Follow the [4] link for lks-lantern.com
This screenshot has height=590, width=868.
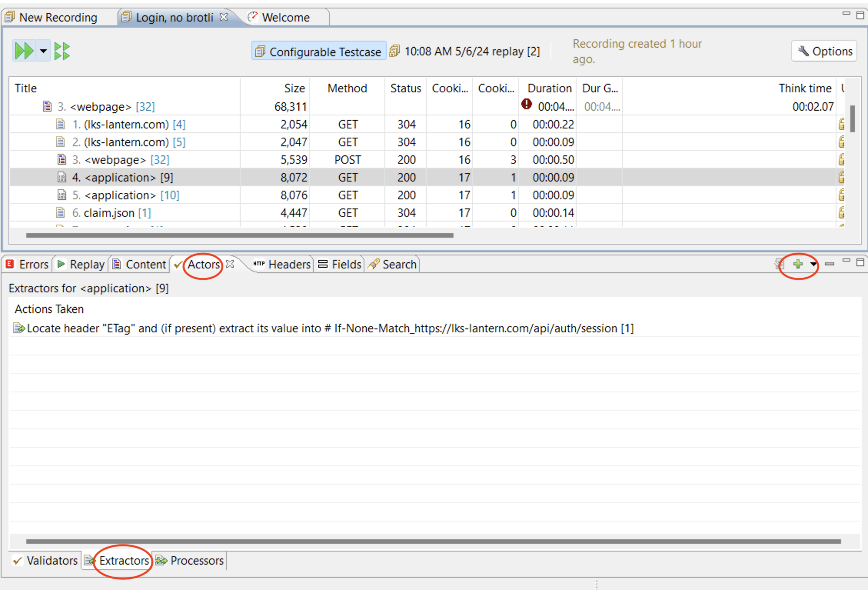coord(179,124)
